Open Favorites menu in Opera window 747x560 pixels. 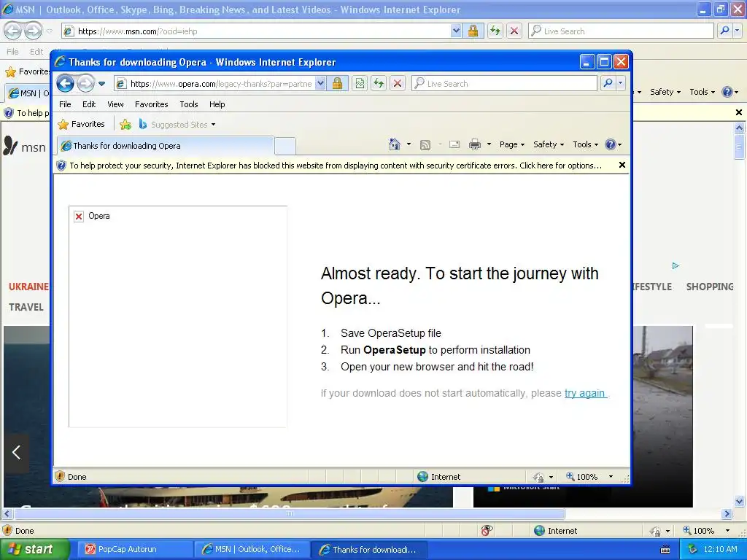point(152,104)
